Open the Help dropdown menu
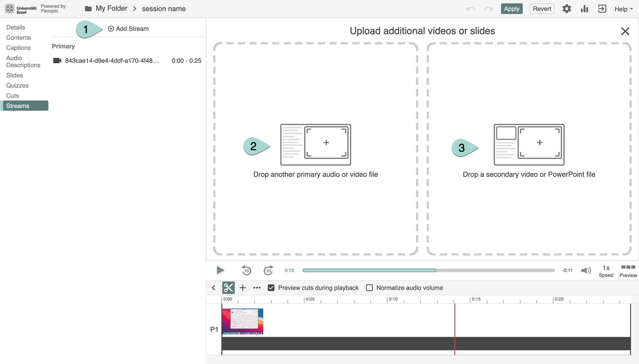The image size is (639, 364). (x=623, y=9)
